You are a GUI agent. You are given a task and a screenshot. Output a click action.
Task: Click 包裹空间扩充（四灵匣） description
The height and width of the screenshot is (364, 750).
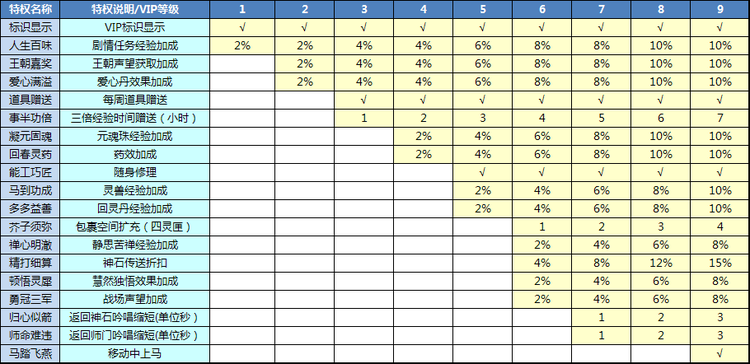(x=135, y=227)
